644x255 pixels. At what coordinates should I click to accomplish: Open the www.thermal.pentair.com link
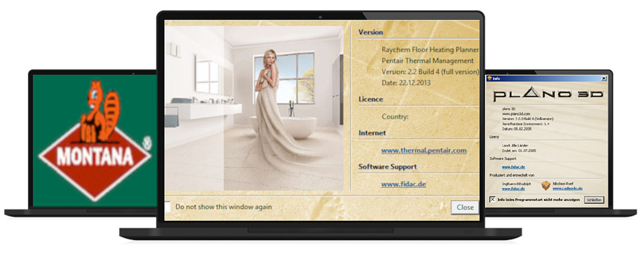[424, 150]
